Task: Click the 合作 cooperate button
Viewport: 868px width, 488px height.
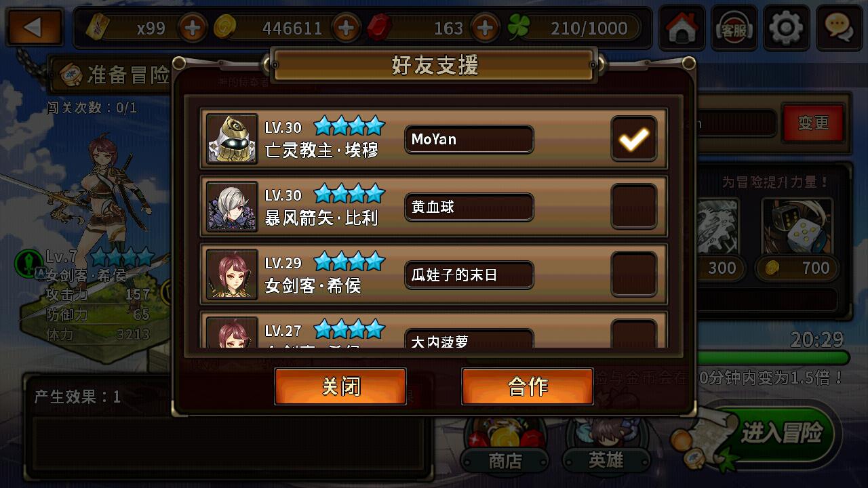Action: (x=528, y=386)
